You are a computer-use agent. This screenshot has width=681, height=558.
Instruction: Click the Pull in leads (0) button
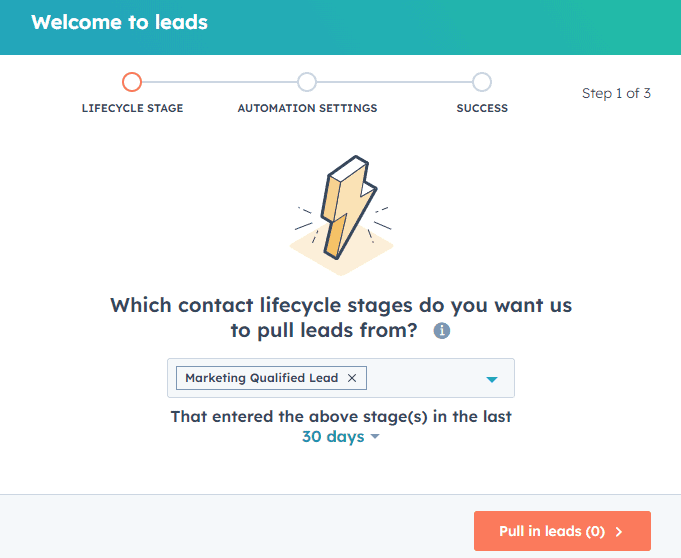[562, 531]
